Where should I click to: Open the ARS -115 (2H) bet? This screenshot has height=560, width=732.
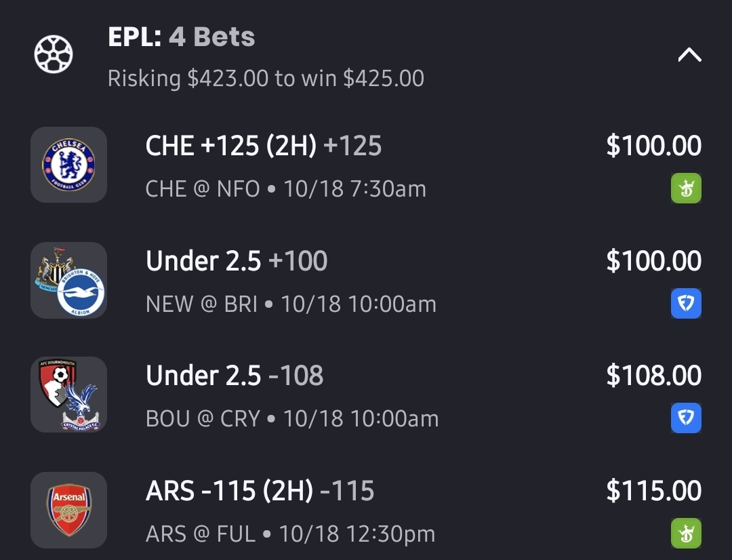260,492
